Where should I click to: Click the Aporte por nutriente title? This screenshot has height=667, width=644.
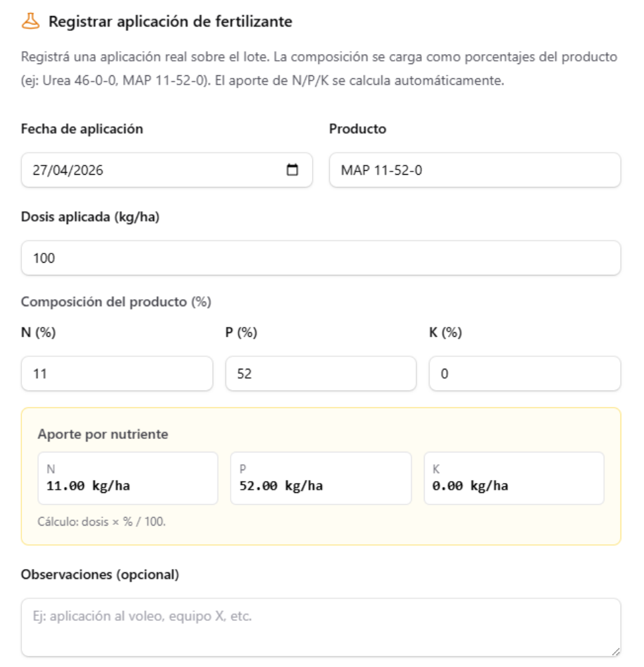103,434
